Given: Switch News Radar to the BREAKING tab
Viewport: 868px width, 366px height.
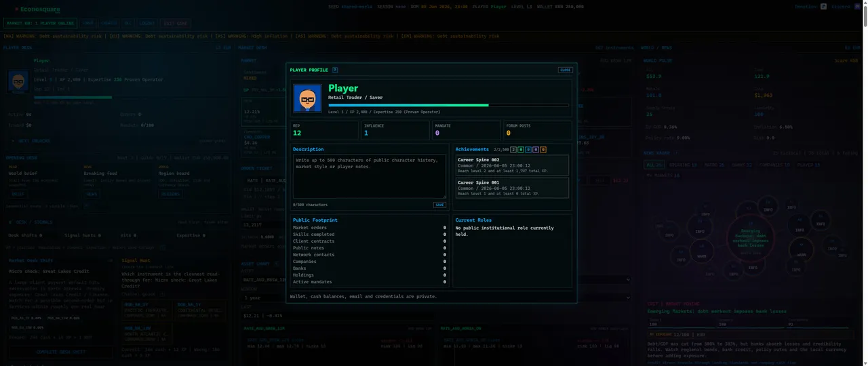Looking at the screenshot, I should (683, 165).
